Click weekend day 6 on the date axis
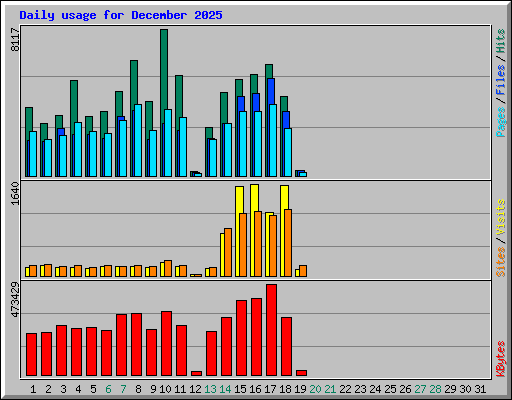 pyautogui.click(x=108, y=389)
